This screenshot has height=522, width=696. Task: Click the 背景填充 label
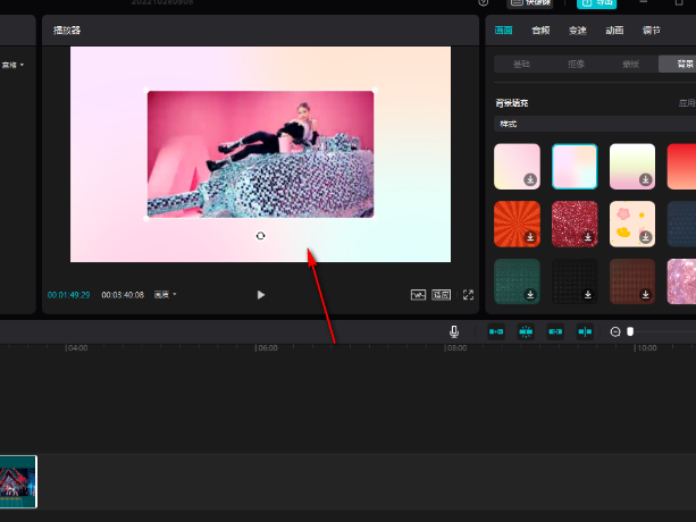512,103
